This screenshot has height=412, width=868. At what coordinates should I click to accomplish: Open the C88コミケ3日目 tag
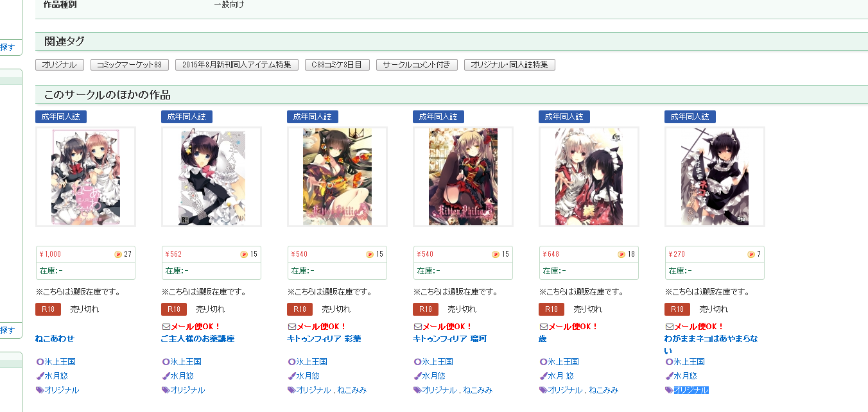point(337,65)
